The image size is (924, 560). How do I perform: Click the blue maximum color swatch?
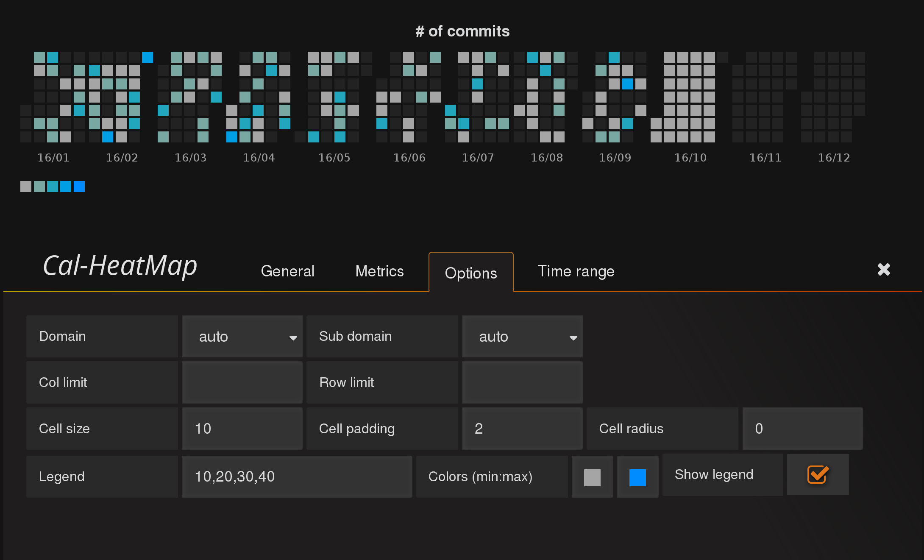pos(637,477)
